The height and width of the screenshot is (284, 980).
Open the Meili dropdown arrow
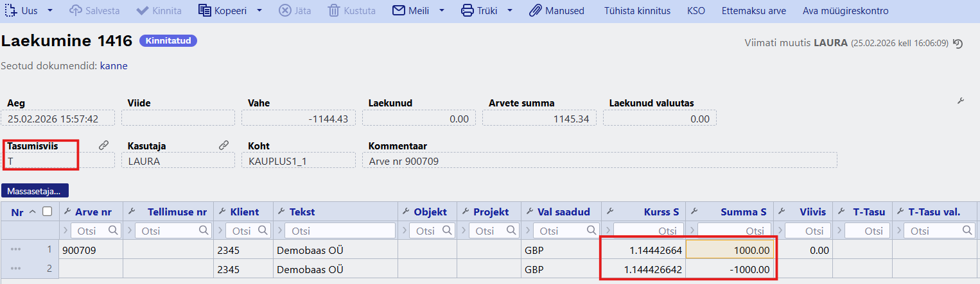pyautogui.click(x=442, y=11)
